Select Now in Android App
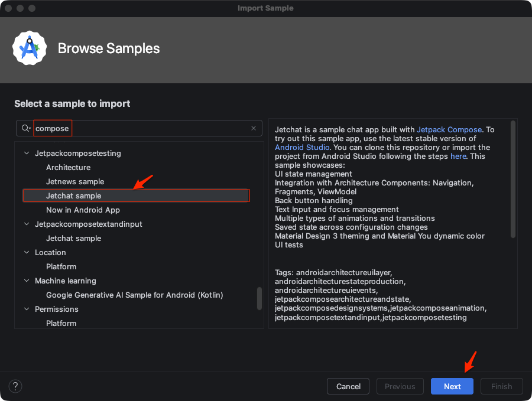Image resolution: width=532 pixels, height=401 pixels. click(83, 210)
